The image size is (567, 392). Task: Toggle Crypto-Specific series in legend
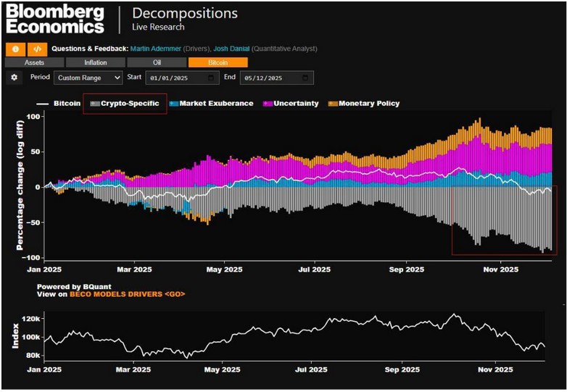pos(125,104)
